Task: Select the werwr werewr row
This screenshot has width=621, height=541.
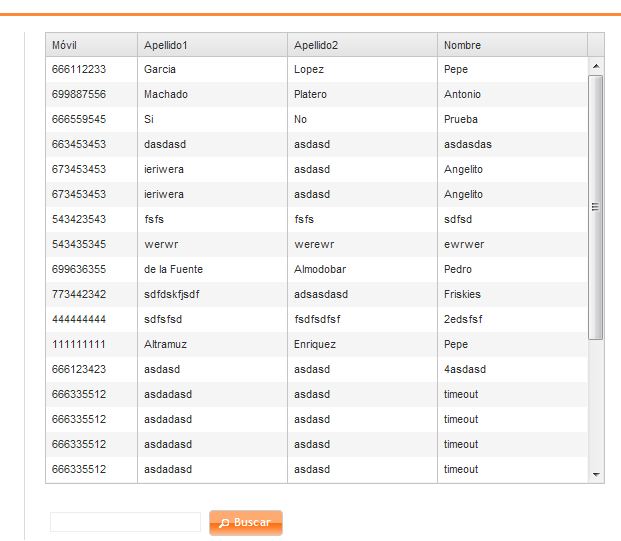Action: [316, 244]
